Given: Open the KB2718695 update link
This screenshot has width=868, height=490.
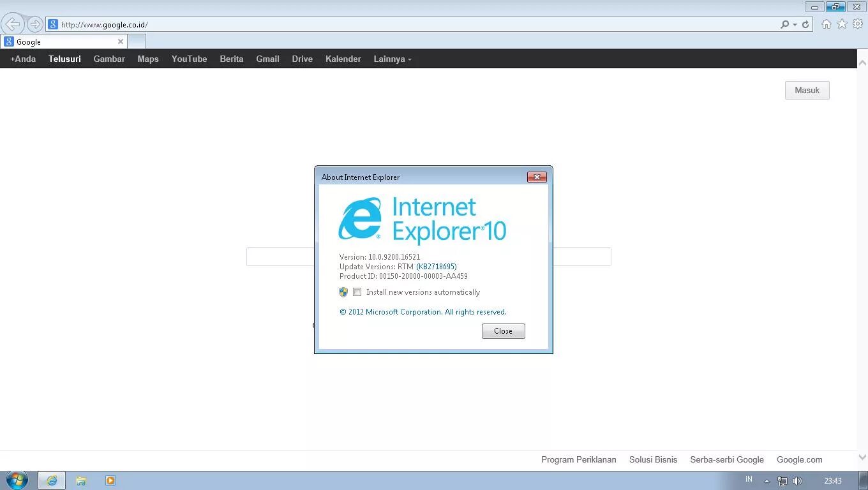Looking at the screenshot, I should click(437, 267).
